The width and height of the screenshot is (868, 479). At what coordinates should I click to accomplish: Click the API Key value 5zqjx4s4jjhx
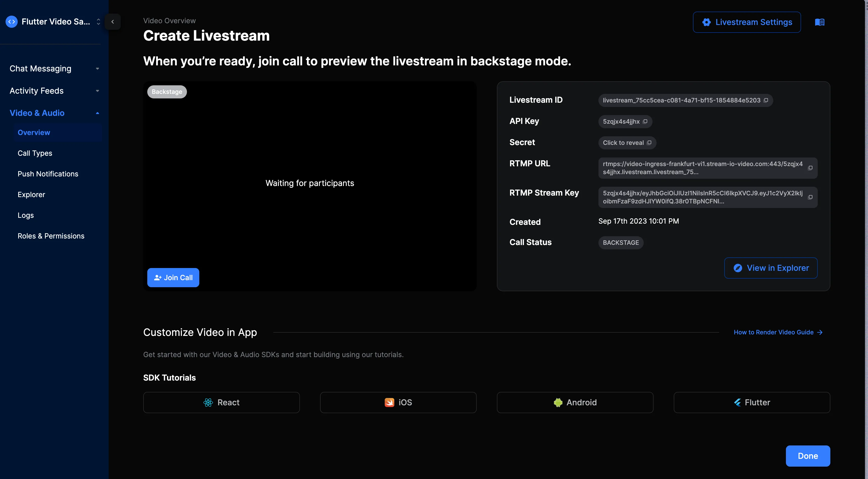point(621,122)
